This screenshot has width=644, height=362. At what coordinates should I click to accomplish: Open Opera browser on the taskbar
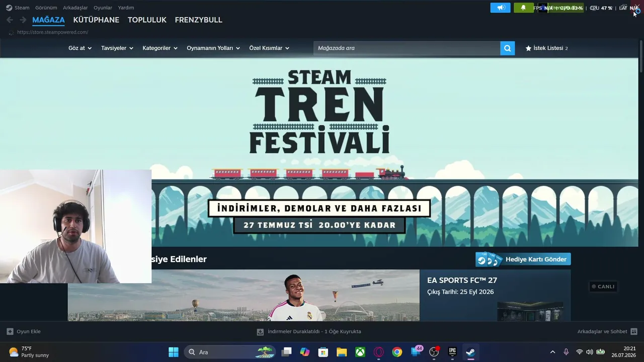379,352
